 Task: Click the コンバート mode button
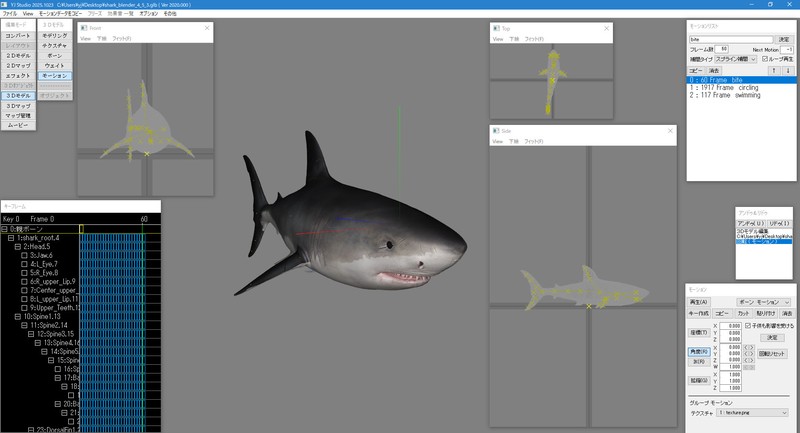(x=18, y=36)
